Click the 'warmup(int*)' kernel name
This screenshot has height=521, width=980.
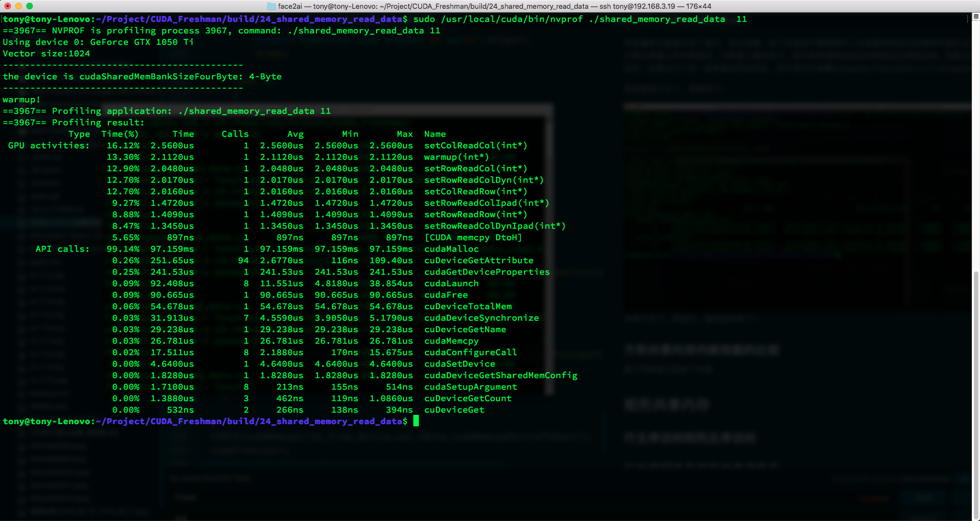457,157
